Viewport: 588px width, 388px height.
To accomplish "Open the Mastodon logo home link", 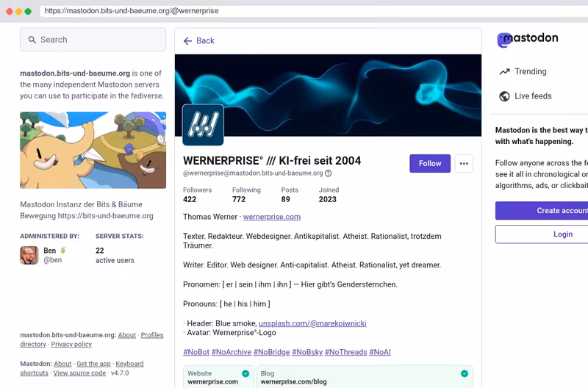I will tap(528, 39).
